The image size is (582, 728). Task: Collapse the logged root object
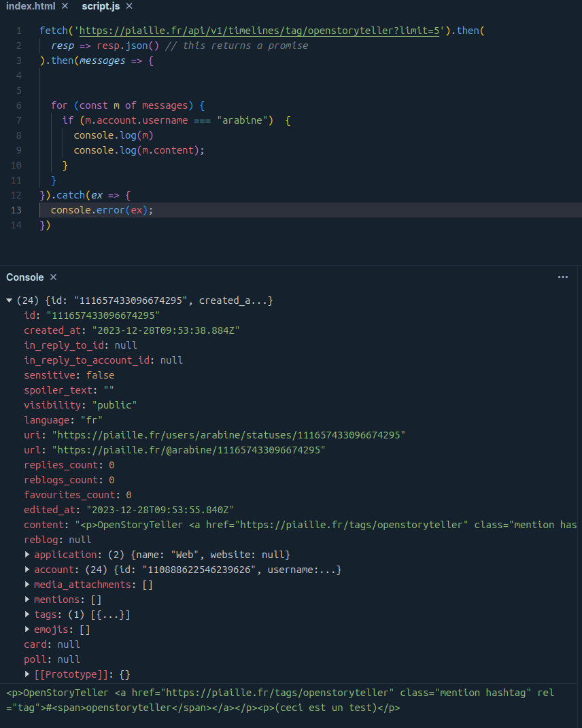(x=9, y=300)
